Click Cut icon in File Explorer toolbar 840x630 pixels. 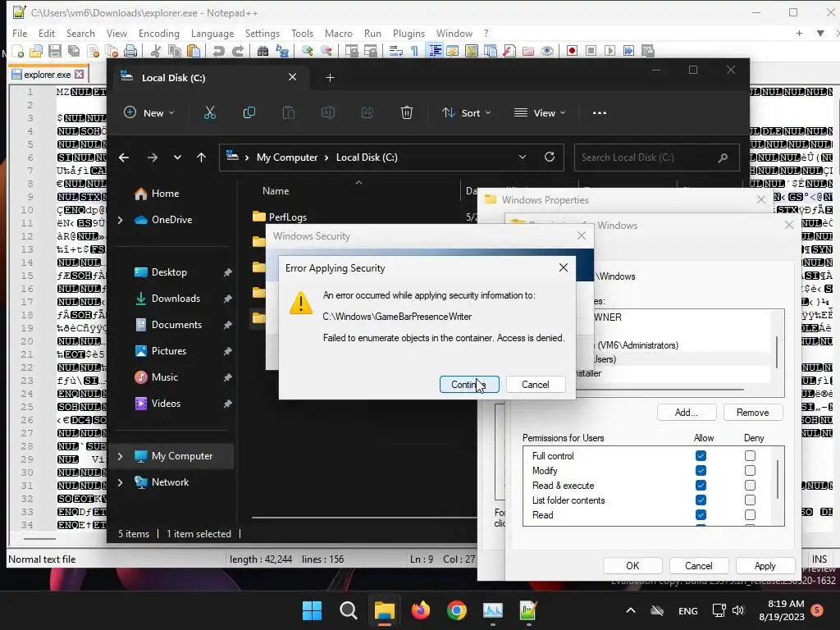click(x=209, y=113)
